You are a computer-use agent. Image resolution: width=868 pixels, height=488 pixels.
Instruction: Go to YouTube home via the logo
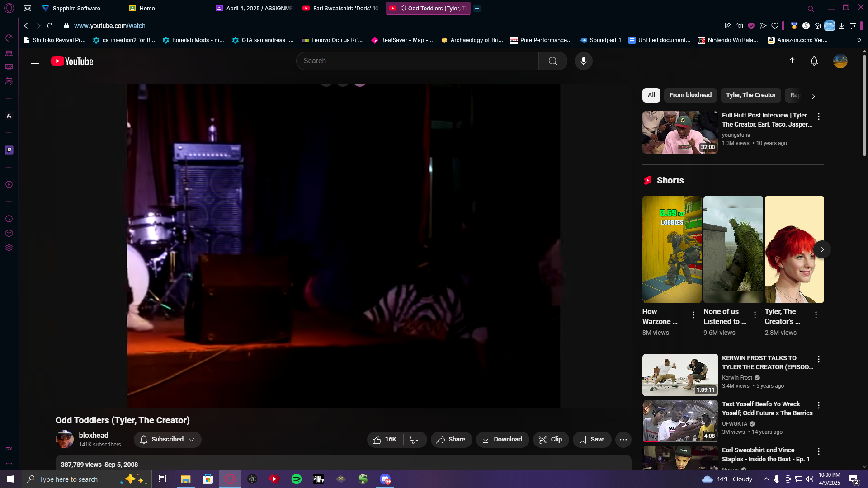(x=72, y=61)
